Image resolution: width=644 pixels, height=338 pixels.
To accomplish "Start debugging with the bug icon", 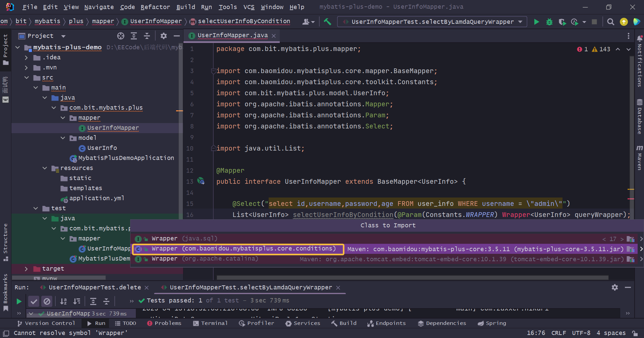I will [x=549, y=22].
